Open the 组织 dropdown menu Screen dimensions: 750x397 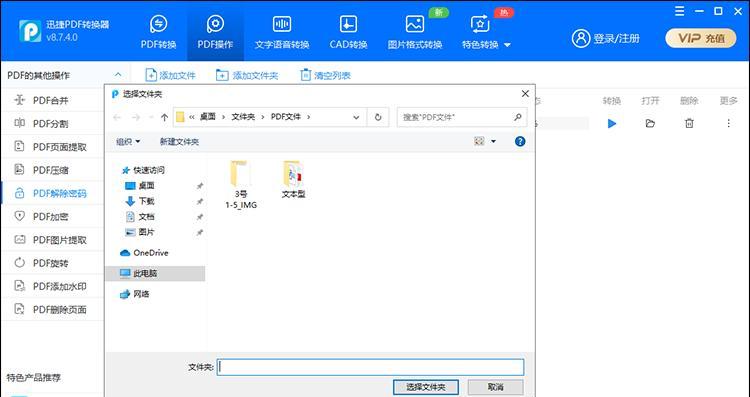pos(128,142)
